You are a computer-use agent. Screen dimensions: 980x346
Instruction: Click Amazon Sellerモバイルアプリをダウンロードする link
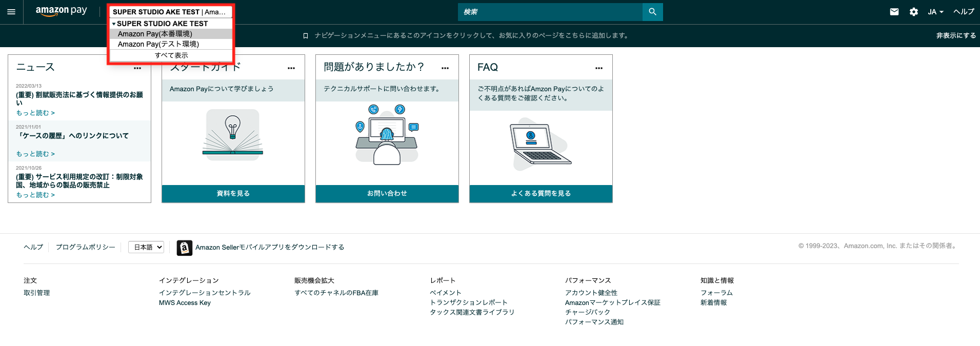click(270, 247)
